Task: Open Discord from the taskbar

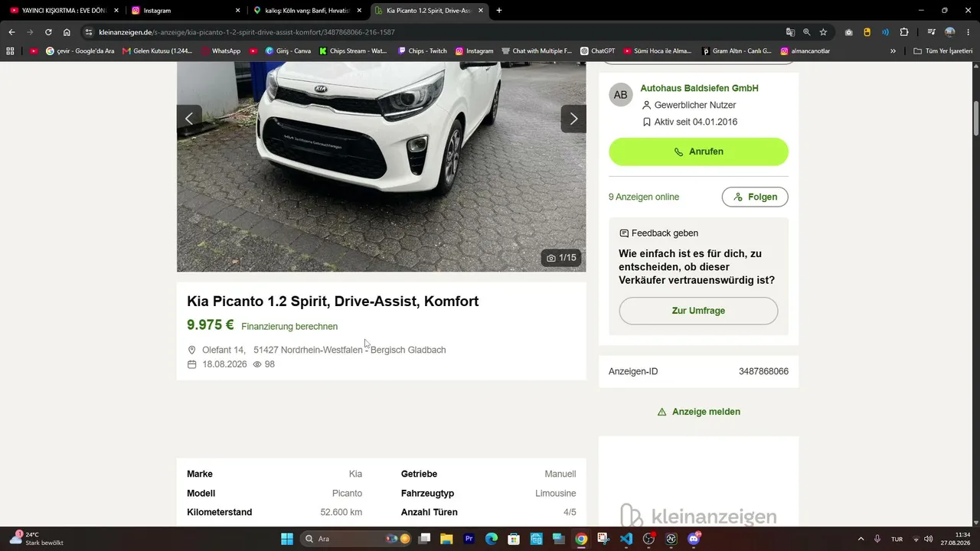Action: [694, 539]
